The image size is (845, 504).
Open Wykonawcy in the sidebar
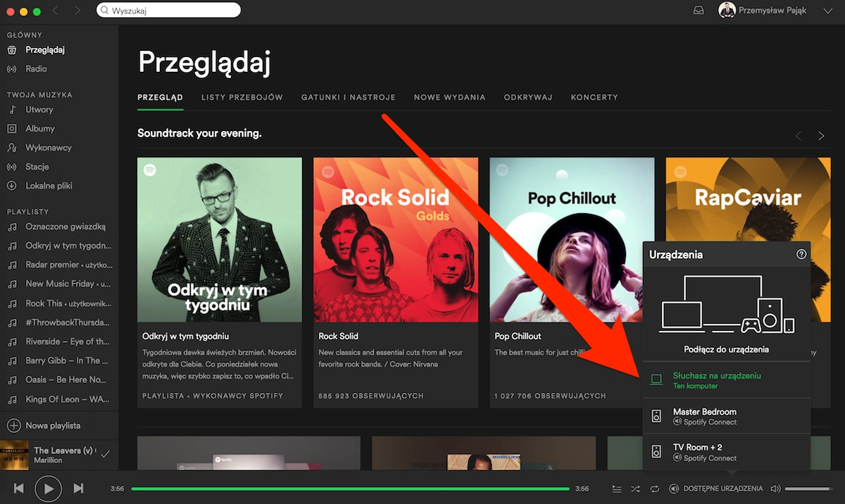point(49,148)
